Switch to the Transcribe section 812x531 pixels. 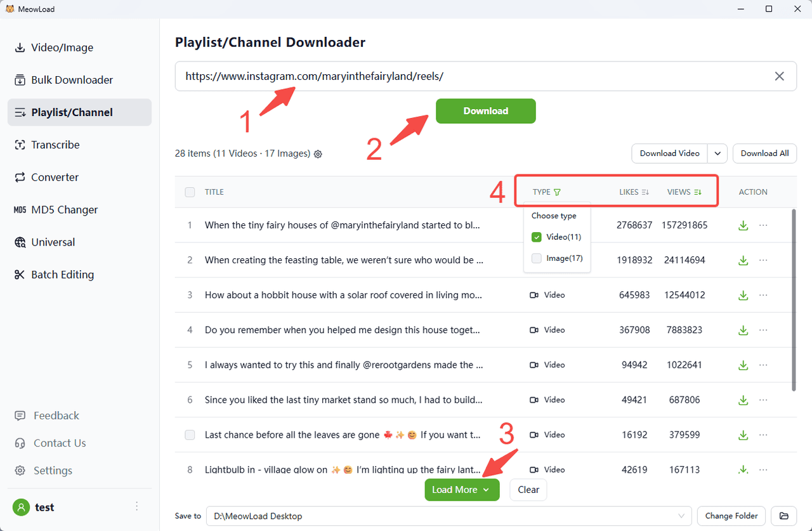[55, 145]
